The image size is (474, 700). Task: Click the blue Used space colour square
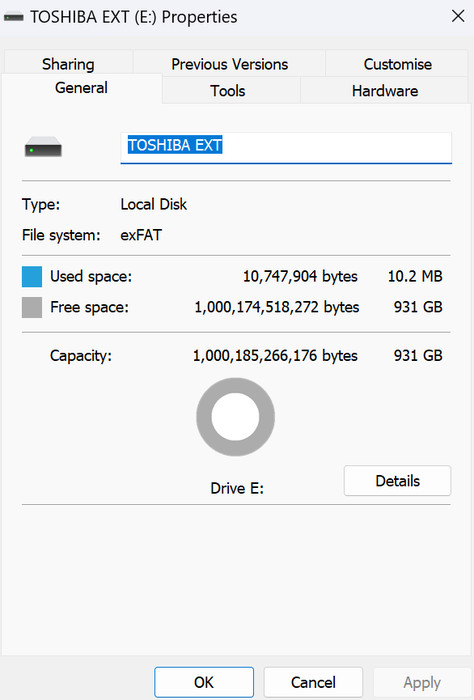click(x=32, y=276)
